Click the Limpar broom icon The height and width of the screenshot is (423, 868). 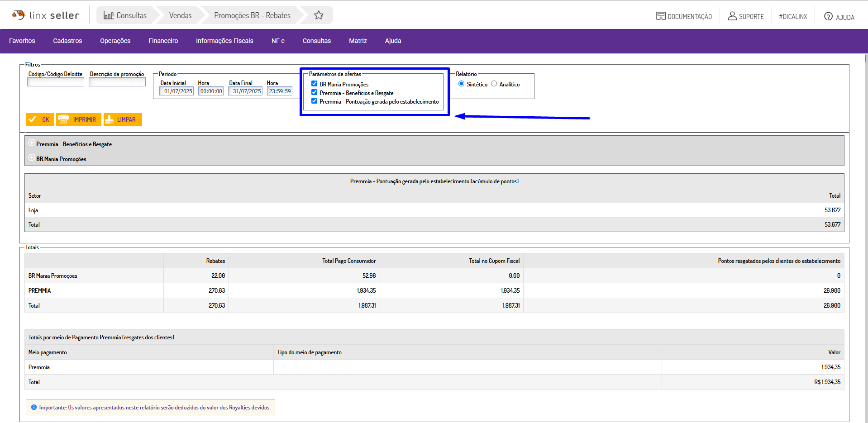110,119
